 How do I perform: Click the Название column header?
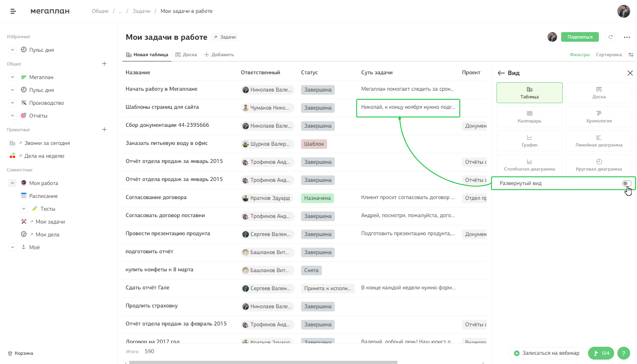138,73
